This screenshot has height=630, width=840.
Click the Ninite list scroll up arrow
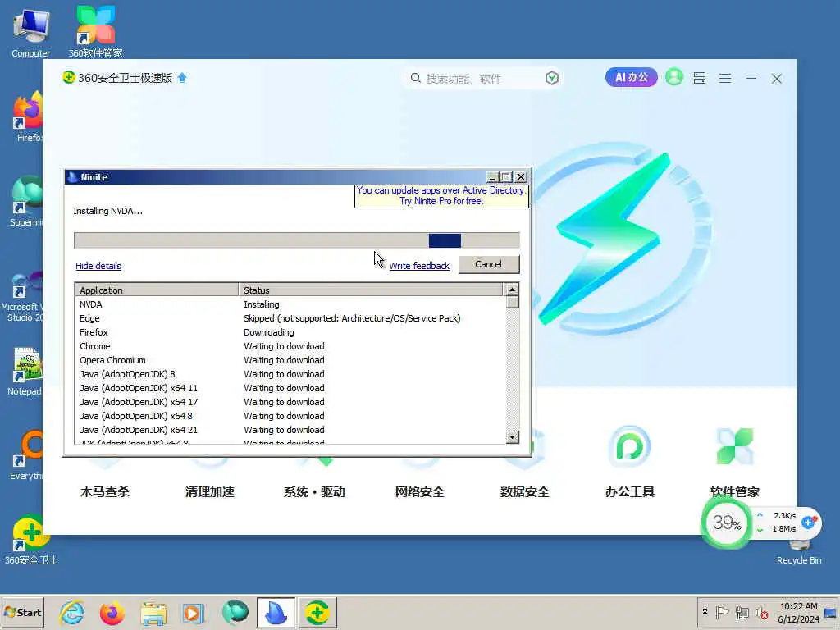(x=512, y=290)
